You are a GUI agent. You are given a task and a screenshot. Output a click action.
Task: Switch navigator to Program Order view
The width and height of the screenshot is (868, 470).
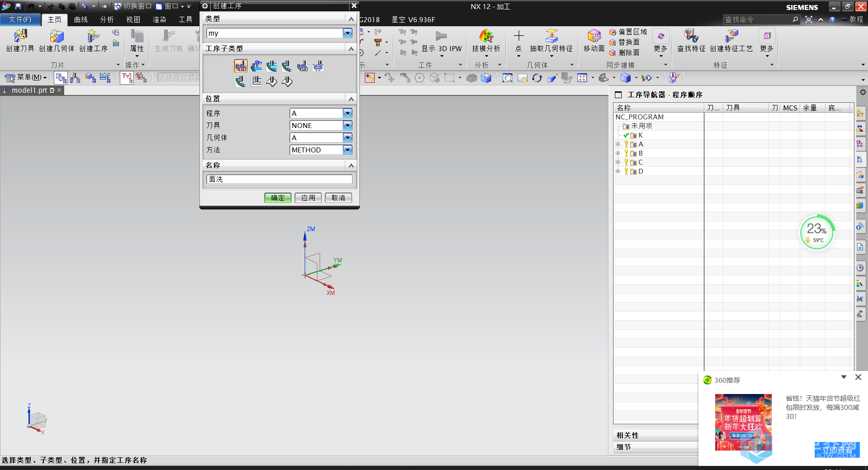[61, 78]
